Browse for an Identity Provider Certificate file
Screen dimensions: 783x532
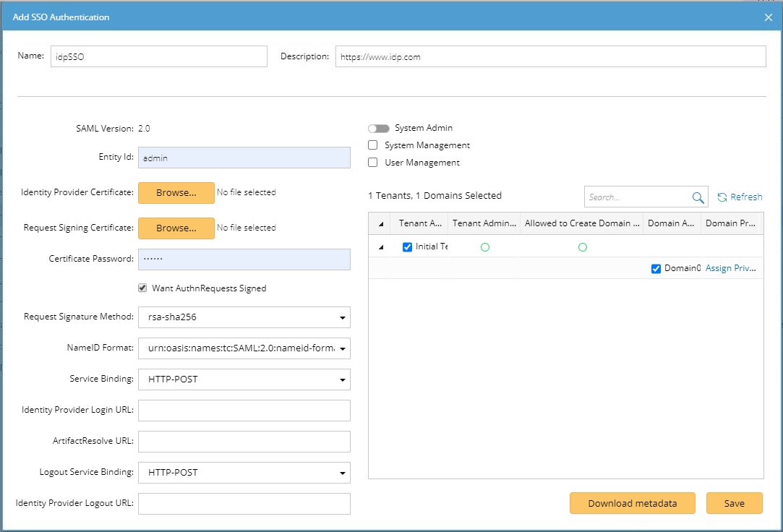pyautogui.click(x=176, y=192)
